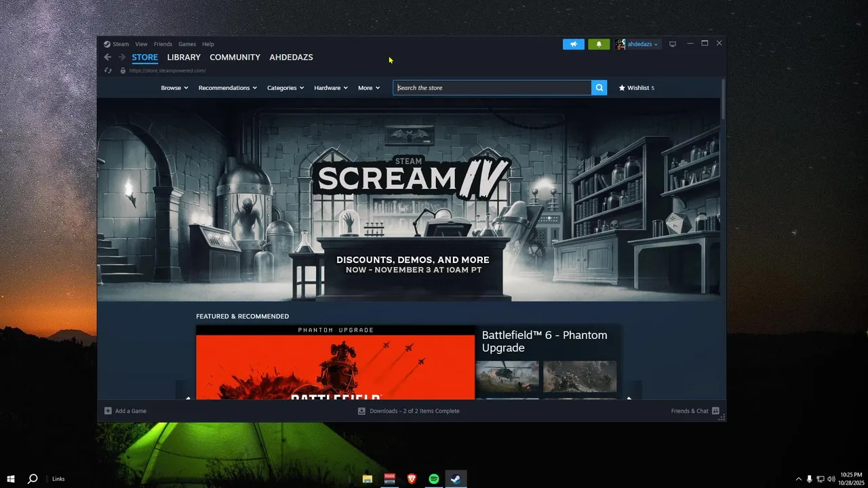The image size is (868, 488).
Task: Open the AHDEDAZS profile tab
Action: tap(291, 58)
